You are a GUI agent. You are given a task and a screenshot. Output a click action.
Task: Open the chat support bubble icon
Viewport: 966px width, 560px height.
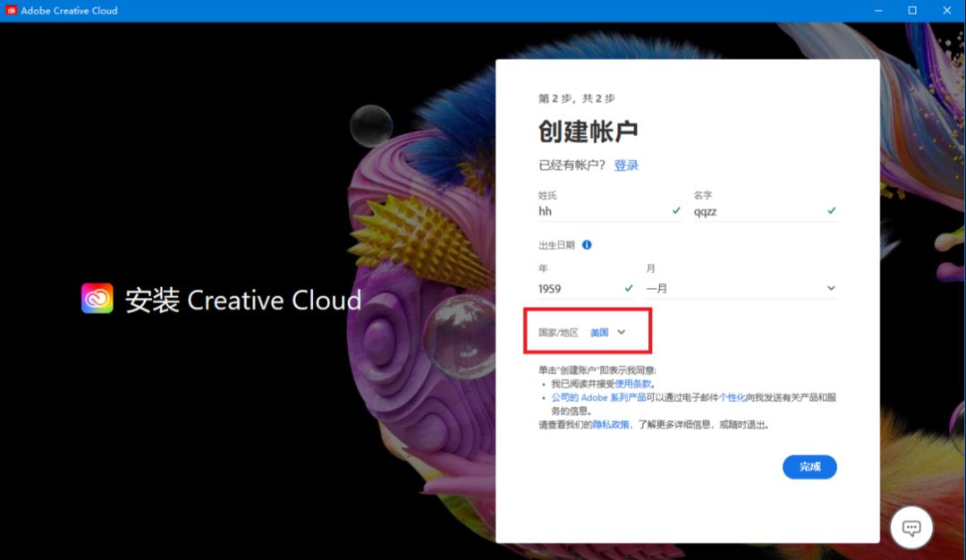tap(911, 527)
